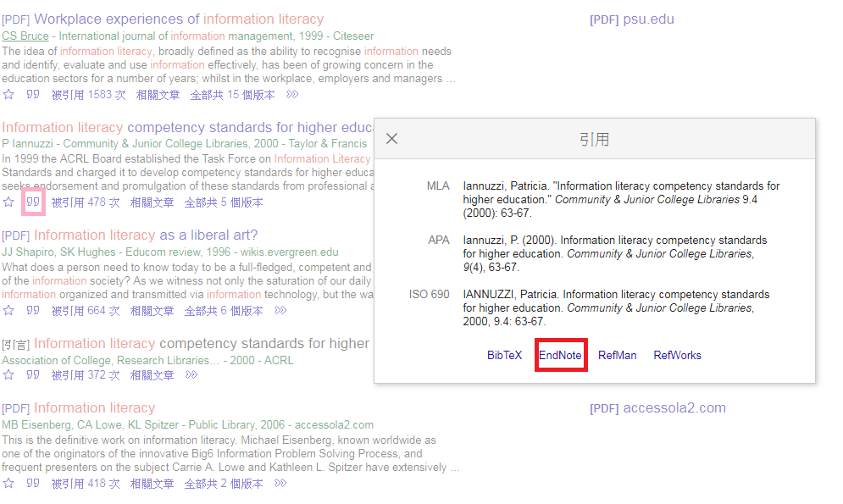This screenshot has height=504, width=843.
Task: Click the cite quote icon beside 被引用 418 次
Action: pyautogui.click(x=33, y=483)
